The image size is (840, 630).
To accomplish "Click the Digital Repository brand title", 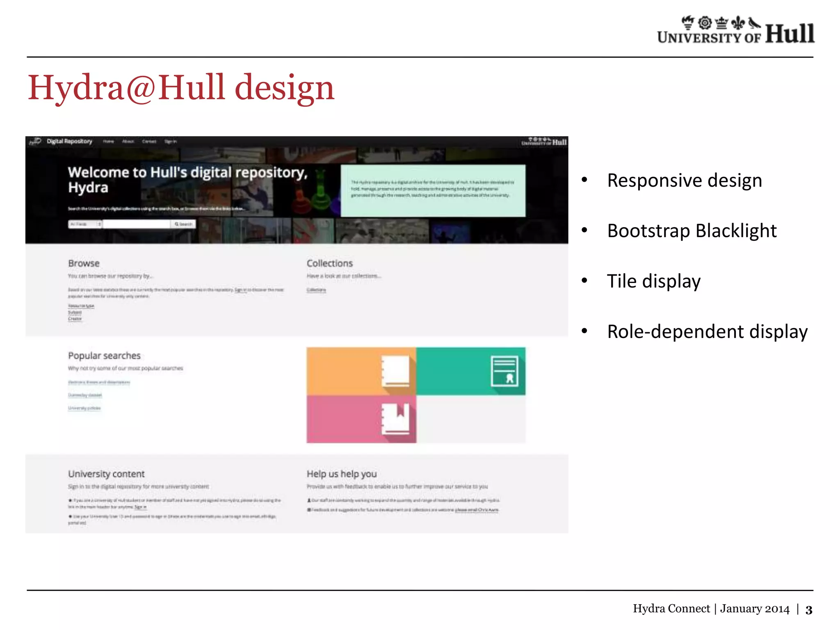I will point(69,141).
